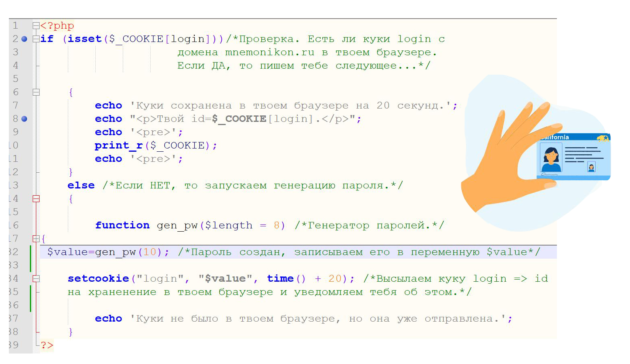Click the function keyword on line 16

click(x=122, y=226)
